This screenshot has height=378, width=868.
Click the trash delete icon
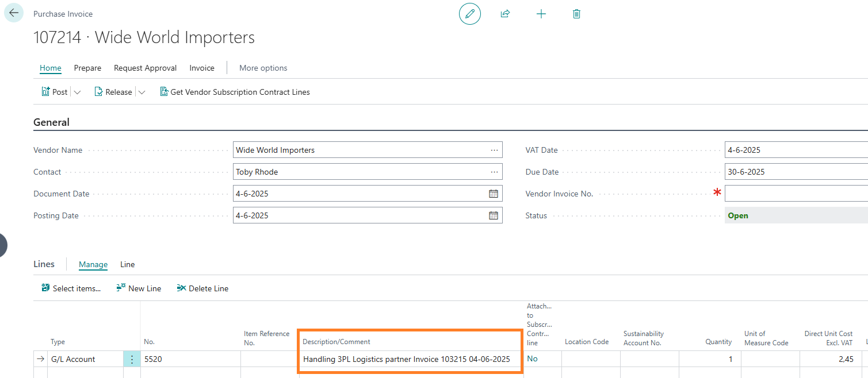click(x=576, y=14)
